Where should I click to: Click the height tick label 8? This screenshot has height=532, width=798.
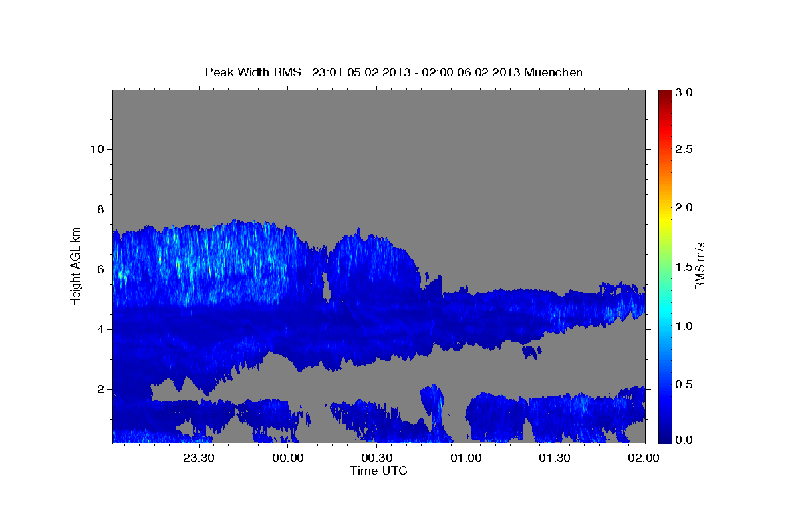tap(99, 209)
